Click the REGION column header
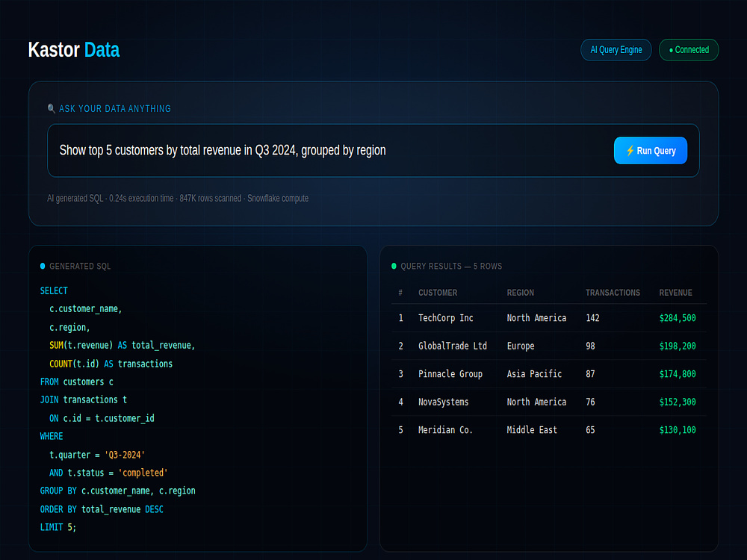 520,293
